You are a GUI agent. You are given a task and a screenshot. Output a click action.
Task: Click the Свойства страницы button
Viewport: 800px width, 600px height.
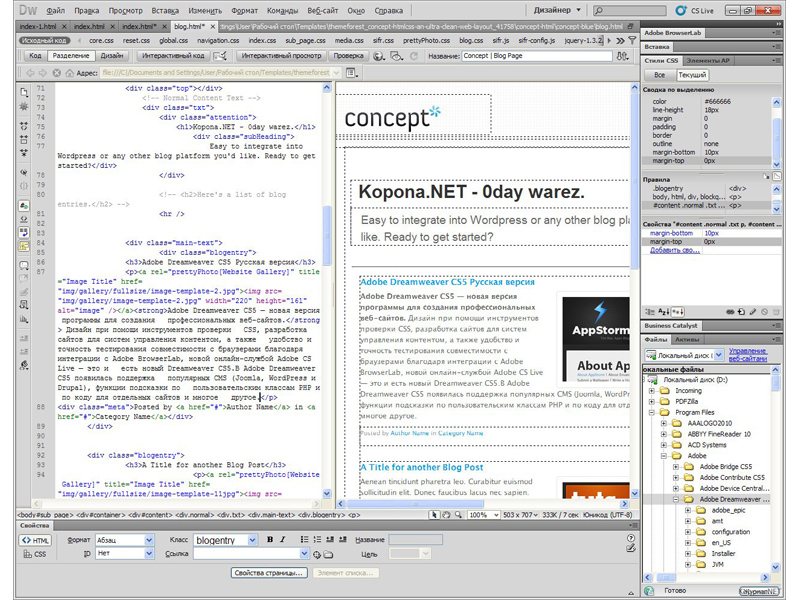tap(268, 573)
